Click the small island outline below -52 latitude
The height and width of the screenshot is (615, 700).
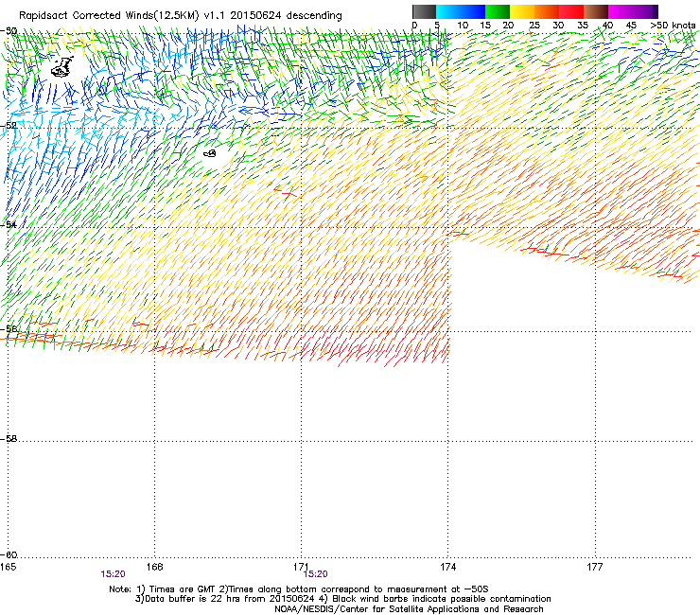pyautogui.click(x=210, y=153)
